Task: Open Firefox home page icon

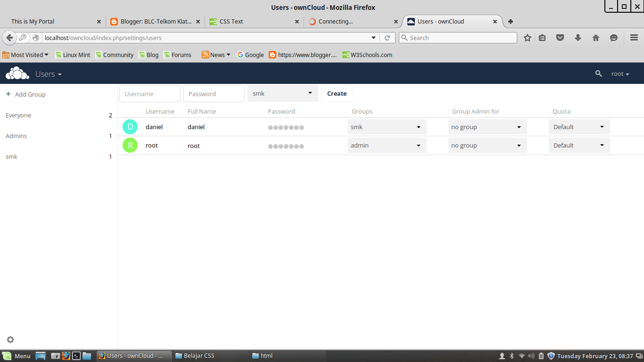Action: coord(595,37)
